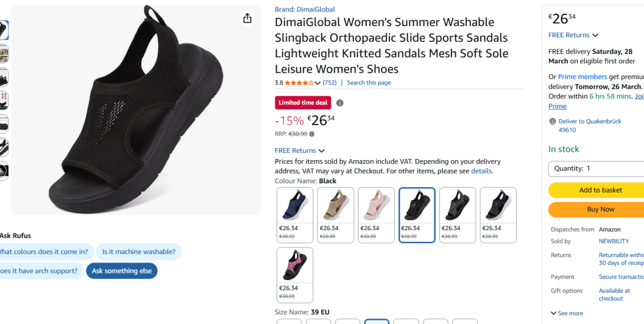Viewport: 644px width, 324px height.
Task: Click info icon beside Limited time deal
Action: coord(340,103)
